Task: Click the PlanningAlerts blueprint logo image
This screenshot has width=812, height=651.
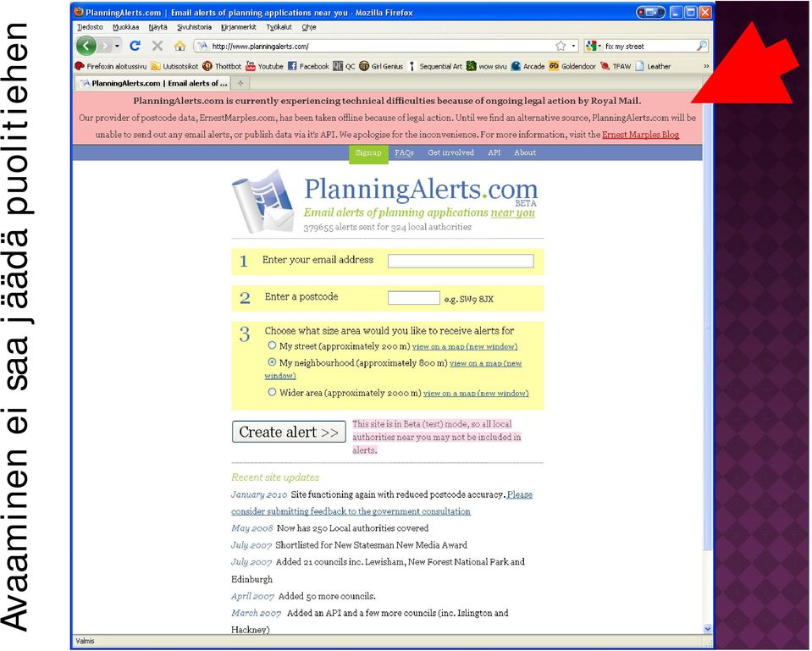Action: point(263,201)
